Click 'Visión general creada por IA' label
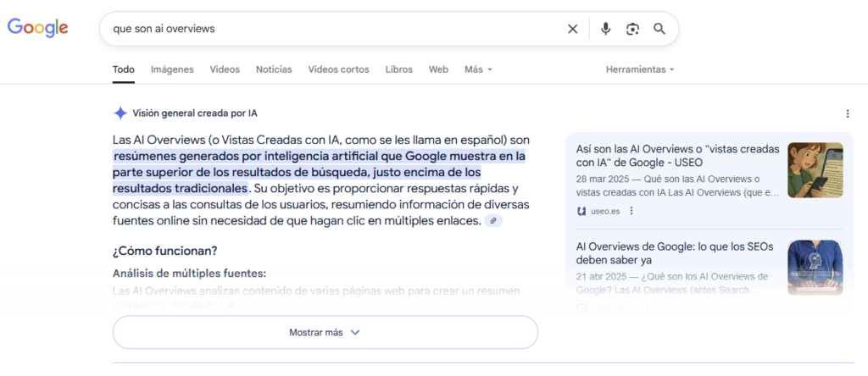 click(195, 113)
